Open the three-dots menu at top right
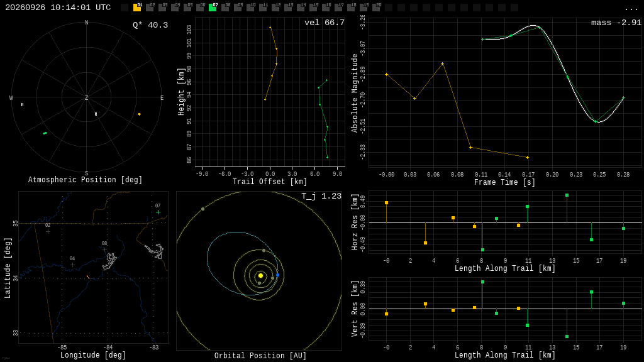Image resolution: width=644 pixels, height=362 pixels. (x=631, y=9)
